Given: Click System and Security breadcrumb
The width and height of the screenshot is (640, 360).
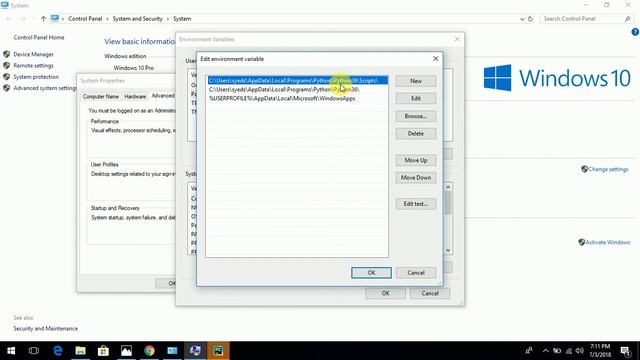Looking at the screenshot, I should (x=138, y=19).
